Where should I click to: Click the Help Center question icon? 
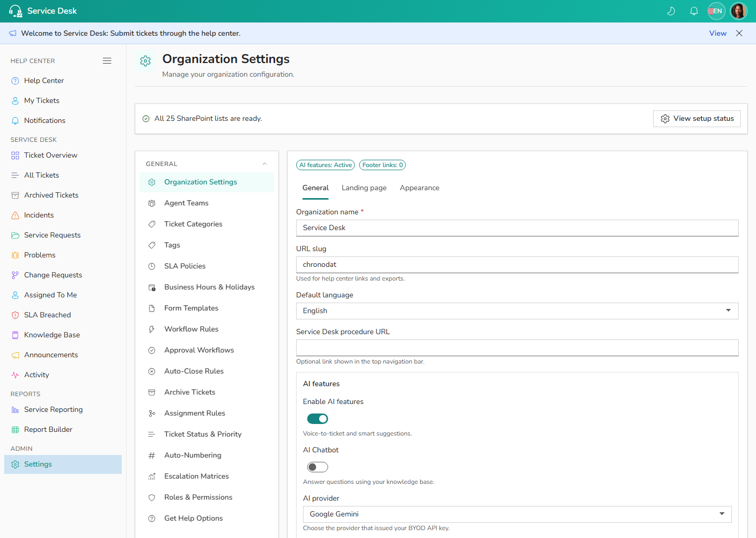pos(15,81)
